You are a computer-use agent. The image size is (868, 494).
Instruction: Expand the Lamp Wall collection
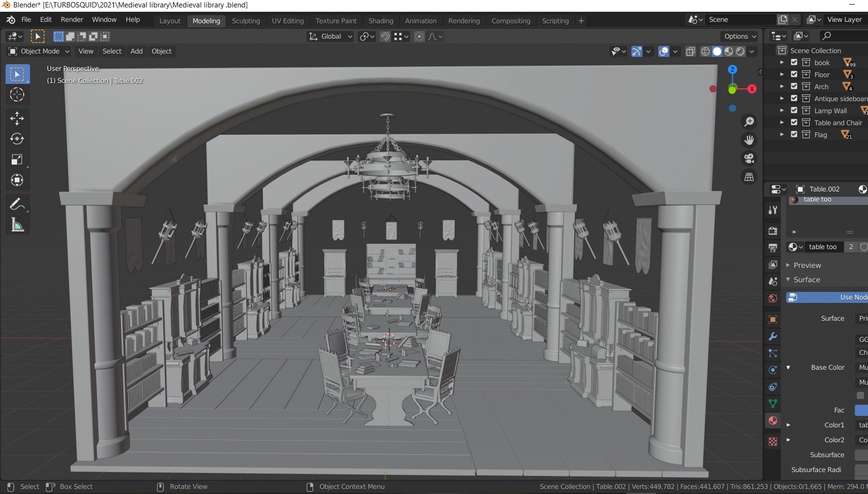pyautogui.click(x=782, y=110)
